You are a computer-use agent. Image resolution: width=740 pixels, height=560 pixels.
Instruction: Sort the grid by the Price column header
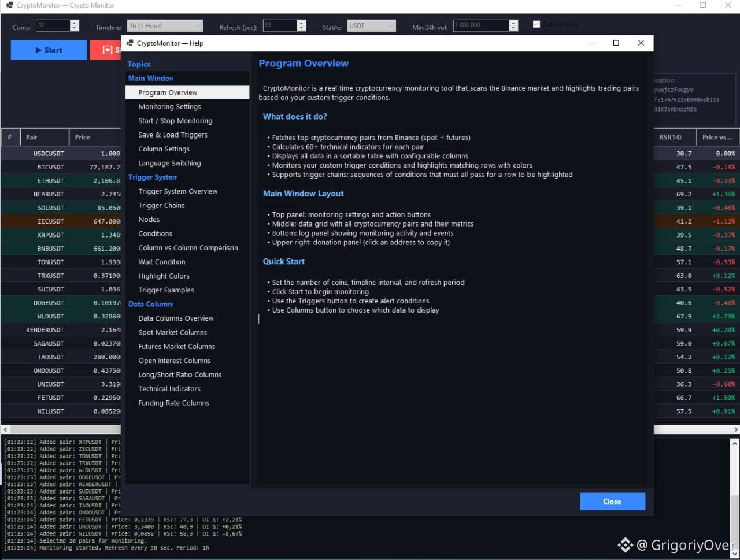pos(95,137)
